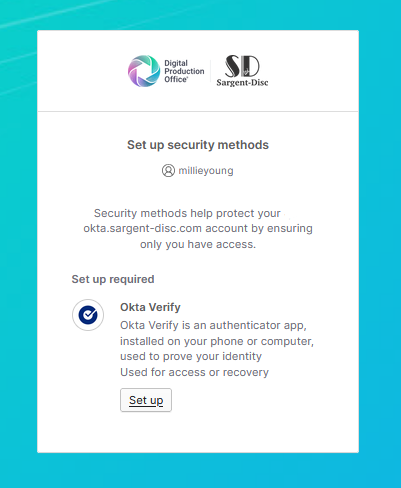
Task: Click the Set up button for Okta Verify
Action: click(x=146, y=400)
